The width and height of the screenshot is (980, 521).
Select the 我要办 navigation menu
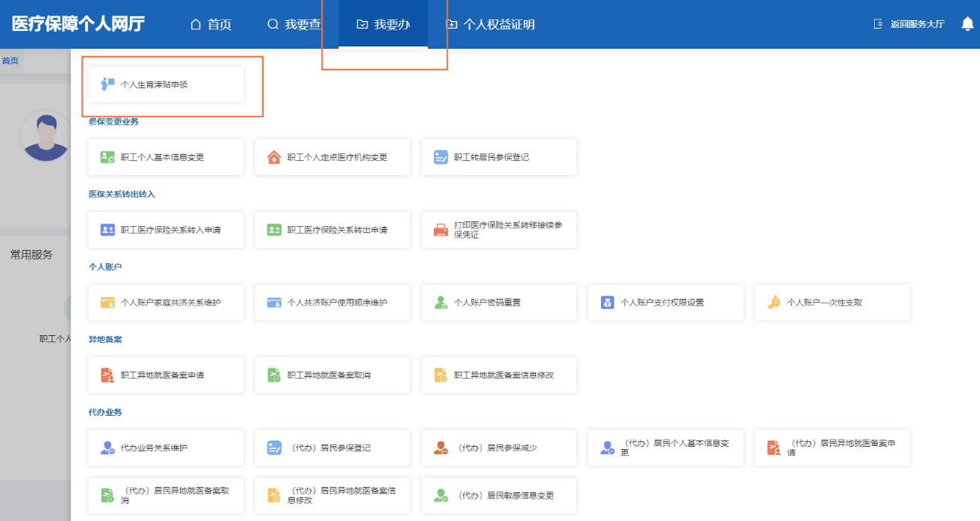[384, 24]
